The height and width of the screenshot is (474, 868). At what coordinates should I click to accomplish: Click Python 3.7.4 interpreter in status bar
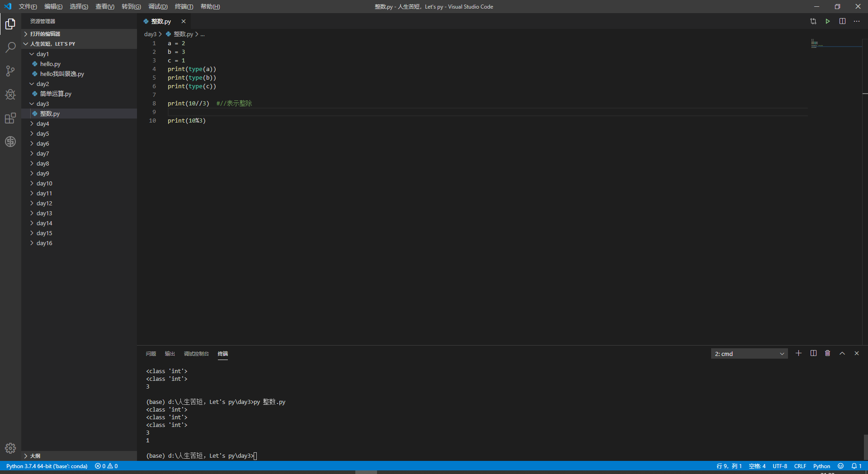coord(47,466)
